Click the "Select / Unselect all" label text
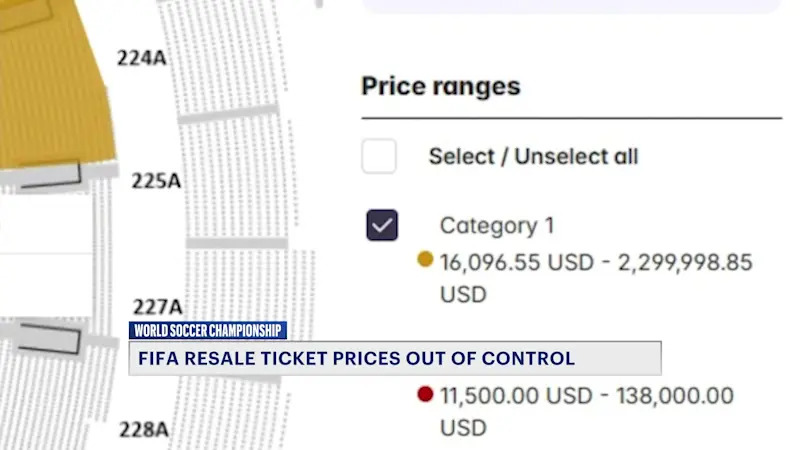Image resolution: width=800 pixels, height=450 pixels. [x=533, y=156]
